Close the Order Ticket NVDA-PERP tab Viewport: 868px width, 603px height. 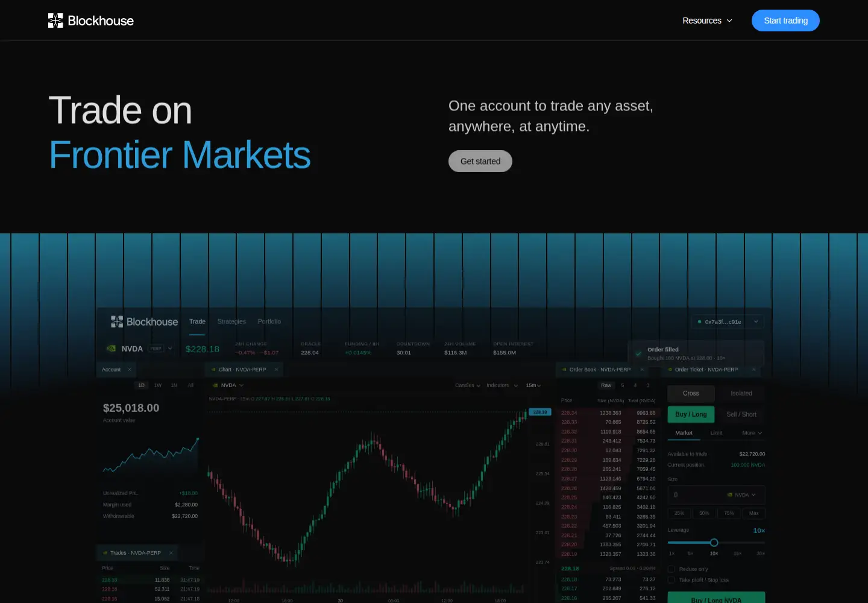coord(753,370)
